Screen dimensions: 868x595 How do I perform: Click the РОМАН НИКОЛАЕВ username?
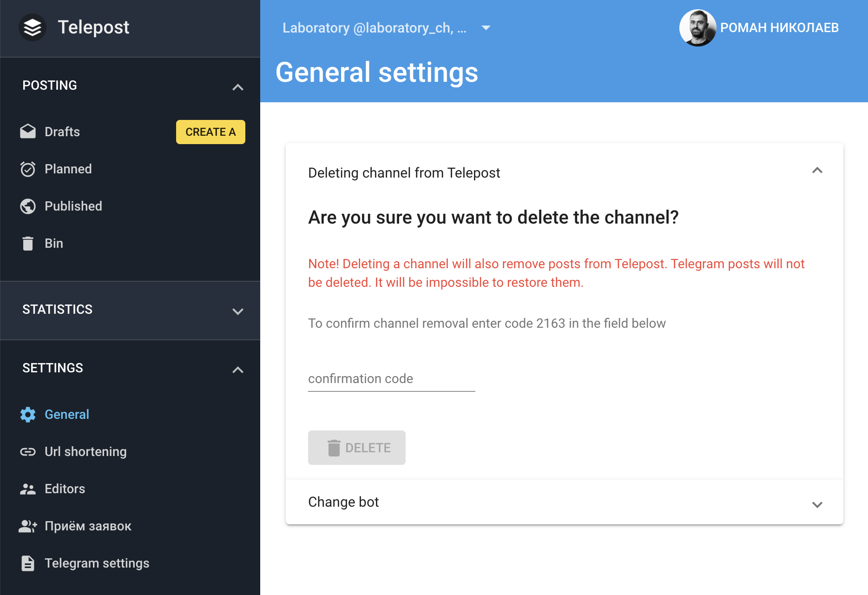779,28
